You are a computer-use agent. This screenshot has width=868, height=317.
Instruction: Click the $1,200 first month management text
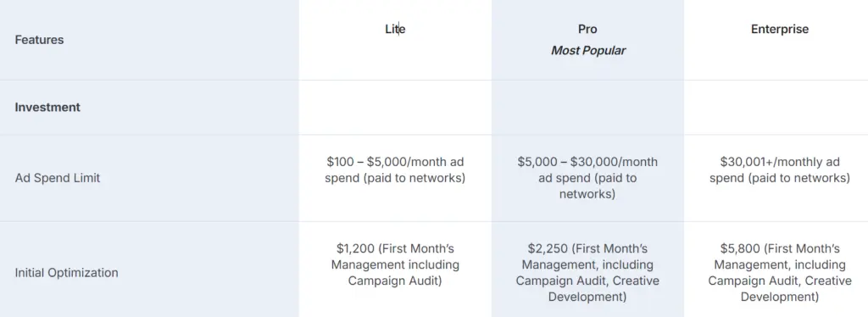coord(395,265)
